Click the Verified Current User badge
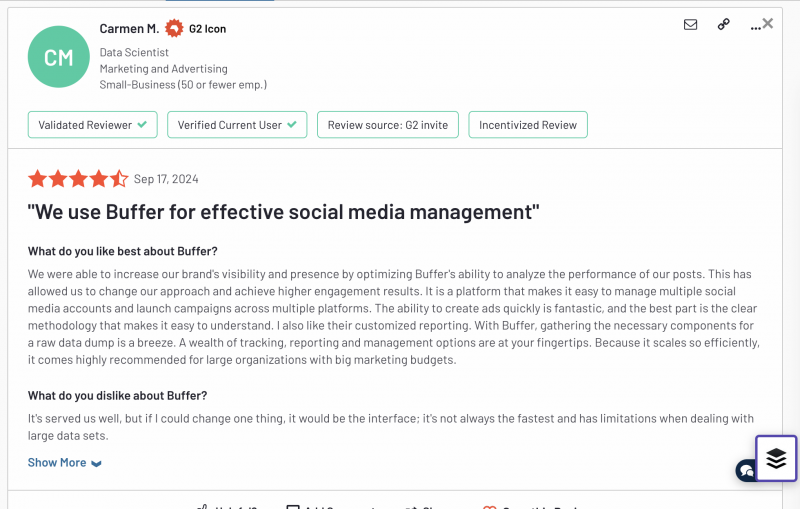800x509 pixels. [x=237, y=125]
